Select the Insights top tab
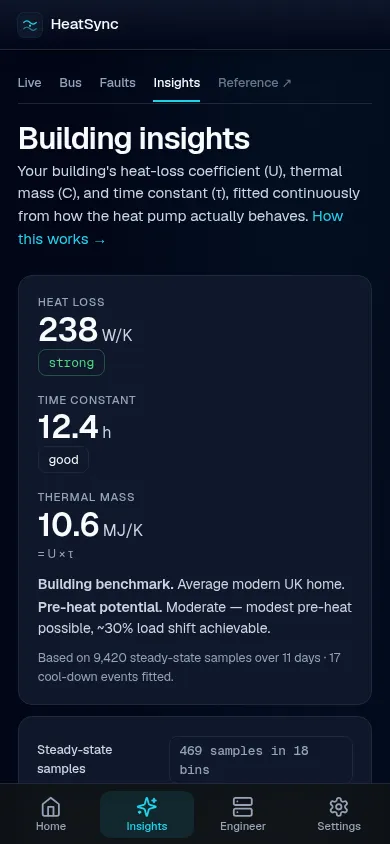 [176, 83]
